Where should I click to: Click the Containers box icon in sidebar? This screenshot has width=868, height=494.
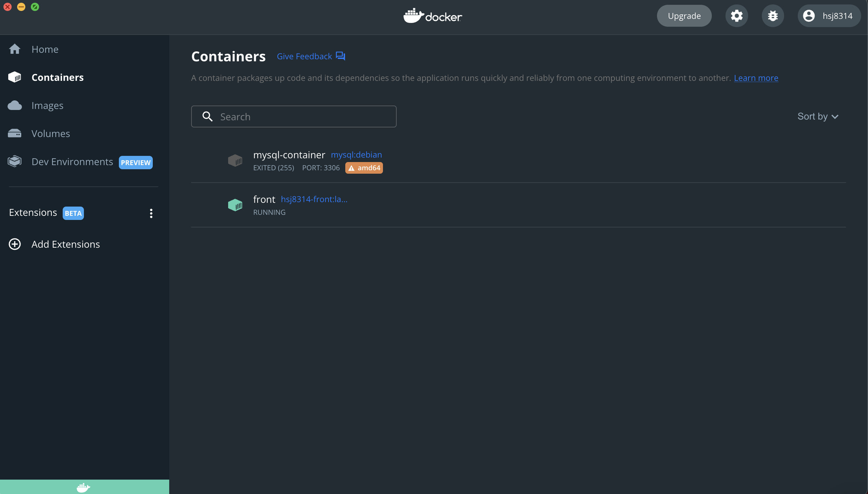pos(15,77)
